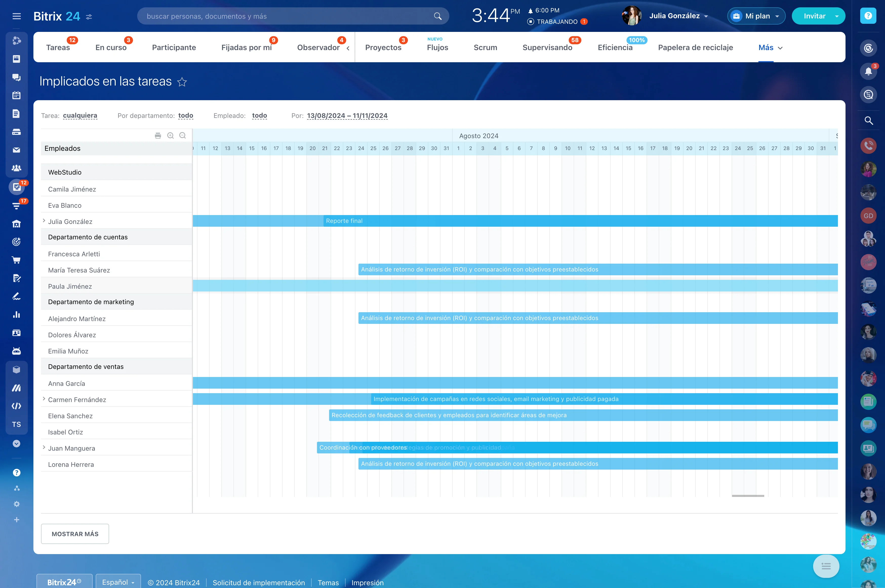
Task: Zoom in on the Gantt timeline
Action: pyautogui.click(x=170, y=135)
